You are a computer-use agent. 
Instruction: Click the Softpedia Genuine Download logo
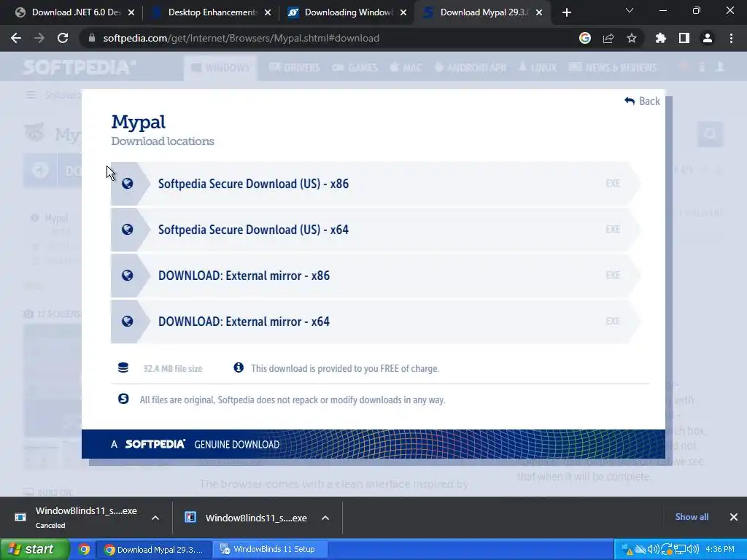point(155,444)
